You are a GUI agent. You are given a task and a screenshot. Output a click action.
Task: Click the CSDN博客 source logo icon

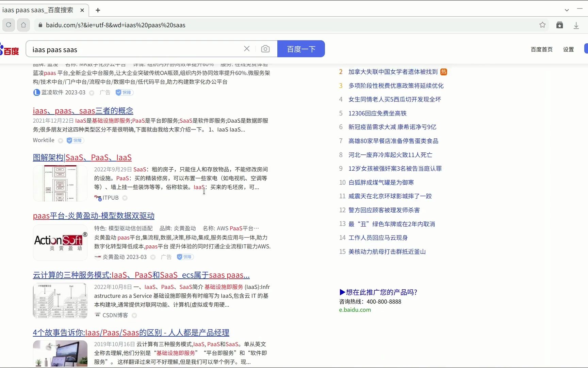pos(98,315)
